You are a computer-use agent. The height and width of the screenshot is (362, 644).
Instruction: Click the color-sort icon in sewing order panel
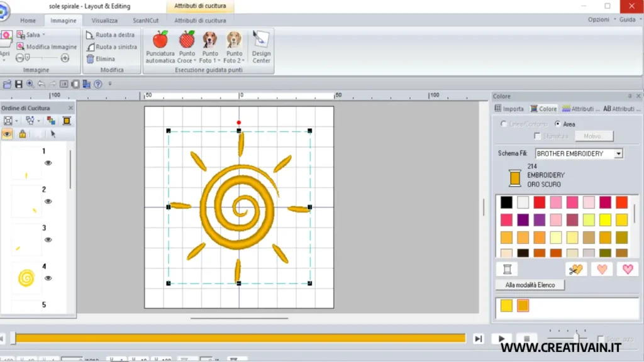click(52, 120)
